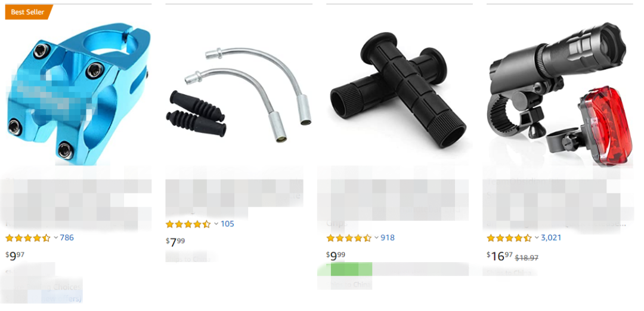Click the Best Seller badge
Screen dimensions: 644x311
[29, 12]
